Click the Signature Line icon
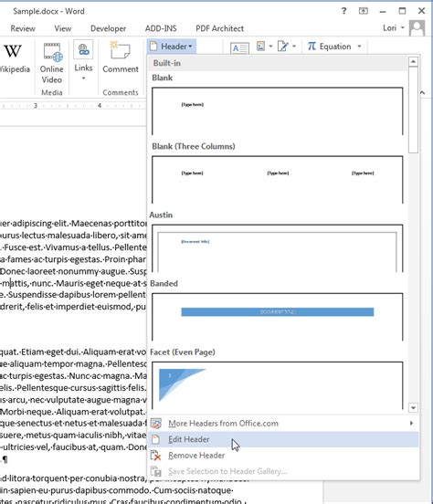Screen dimensions: 433x504 (x=283, y=47)
